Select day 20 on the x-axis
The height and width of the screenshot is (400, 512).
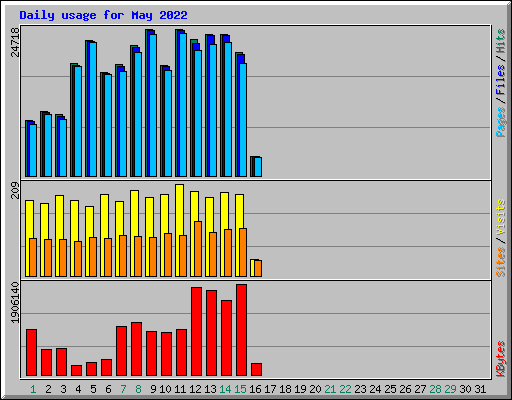315,389
